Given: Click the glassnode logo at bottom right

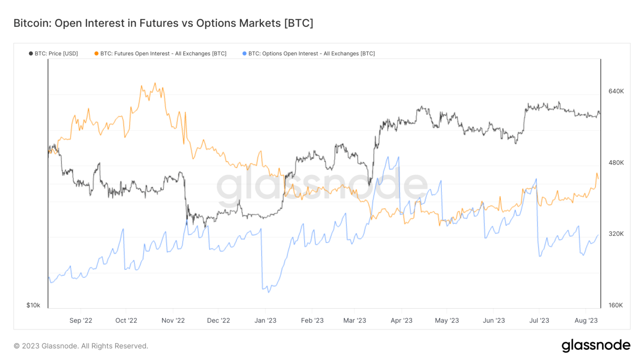Looking at the screenshot, I should pos(596,345).
